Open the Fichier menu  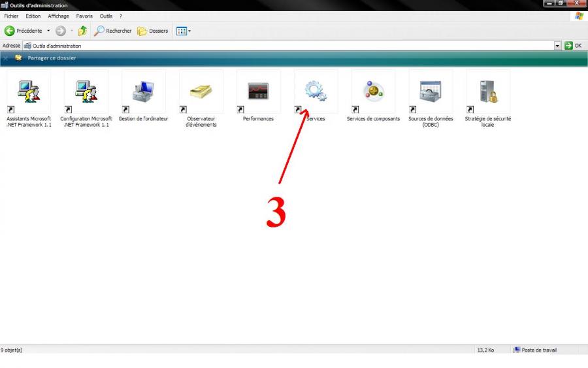point(11,16)
